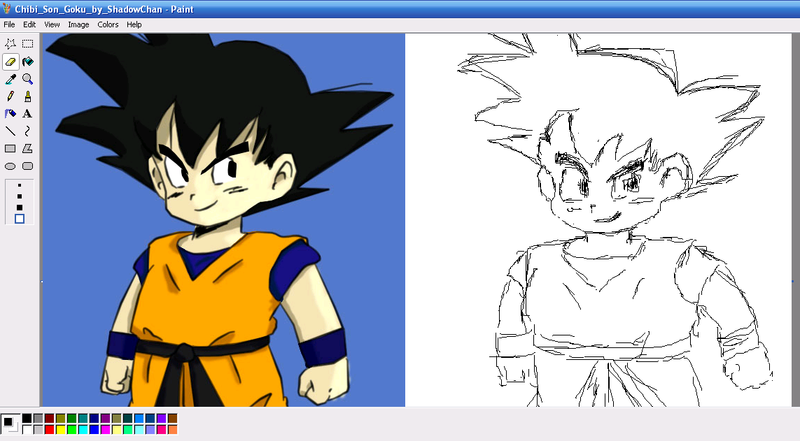Pick the orange palette swatch
Viewport: 800px width, 441px height.
172,429
